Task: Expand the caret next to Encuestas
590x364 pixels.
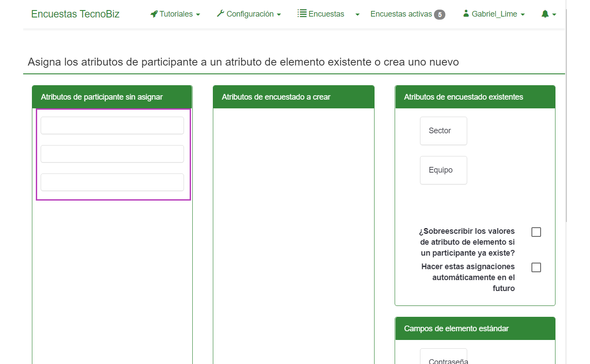Action: (357, 14)
